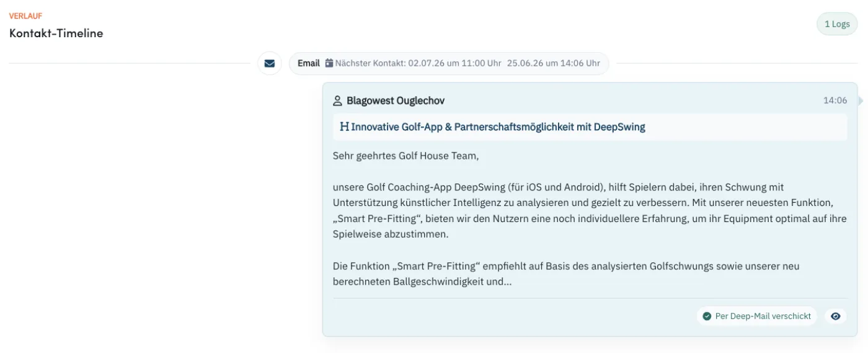Click the calendar icon before Nächster Kontakt
The width and height of the screenshot is (868, 353).
(x=329, y=63)
